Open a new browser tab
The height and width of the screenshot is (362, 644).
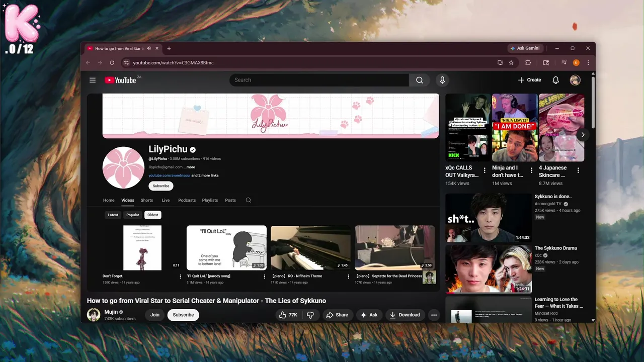(x=169, y=48)
